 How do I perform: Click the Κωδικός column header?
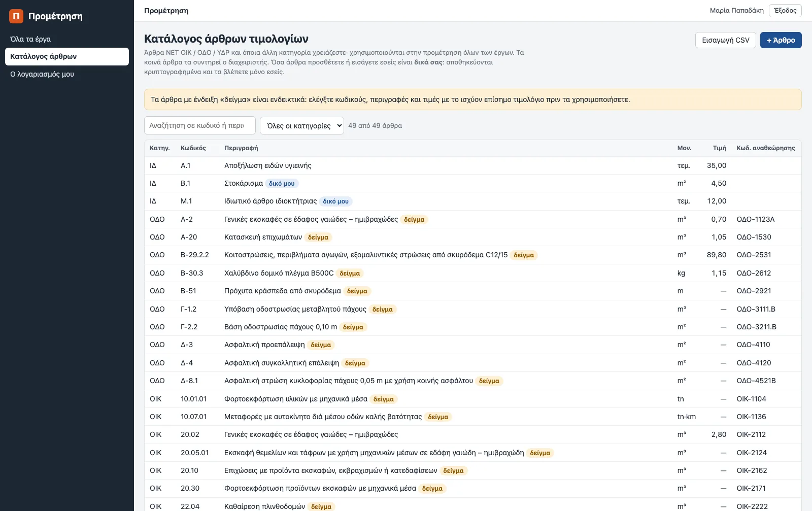(193, 148)
